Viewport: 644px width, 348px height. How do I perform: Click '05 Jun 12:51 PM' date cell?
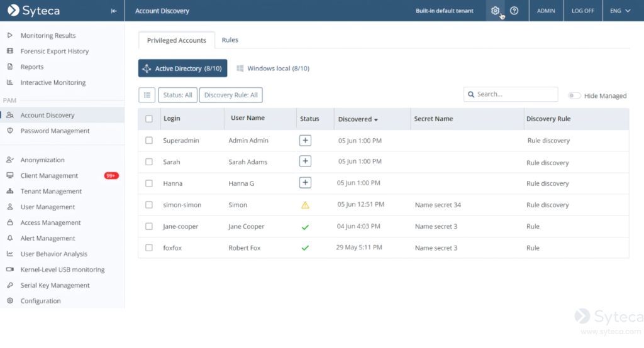[x=360, y=204]
